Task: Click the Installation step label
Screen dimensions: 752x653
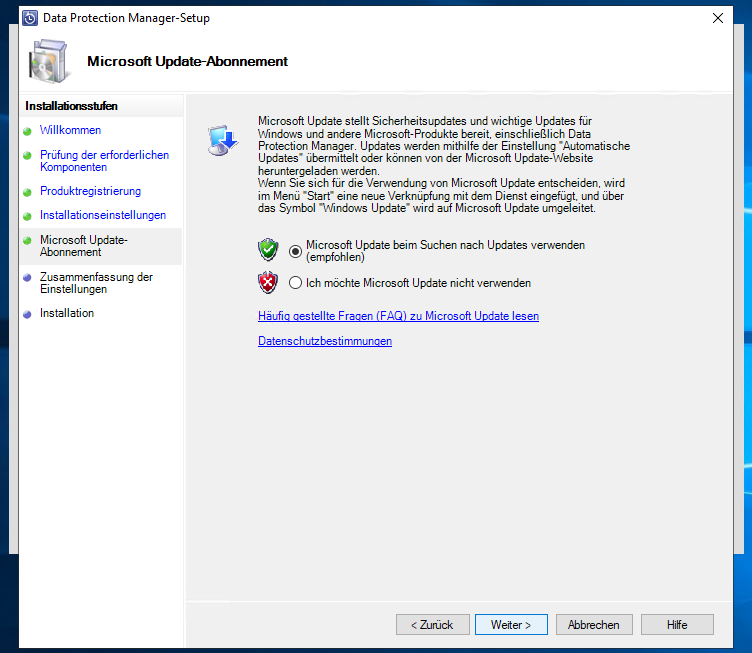Action: pyautogui.click(x=67, y=313)
